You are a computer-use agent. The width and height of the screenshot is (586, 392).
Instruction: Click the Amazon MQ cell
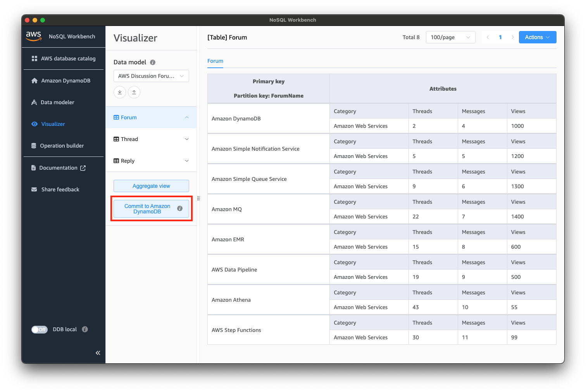pos(269,209)
